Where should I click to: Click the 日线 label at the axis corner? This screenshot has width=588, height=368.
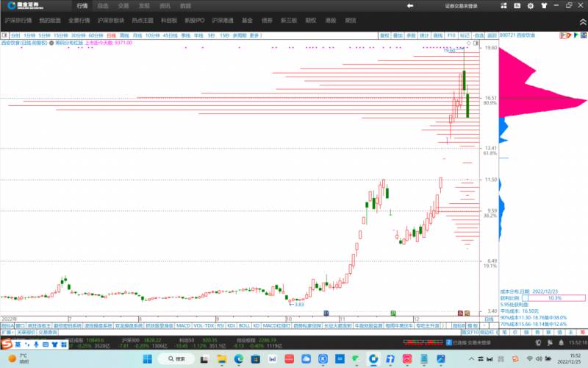[x=489, y=319]
